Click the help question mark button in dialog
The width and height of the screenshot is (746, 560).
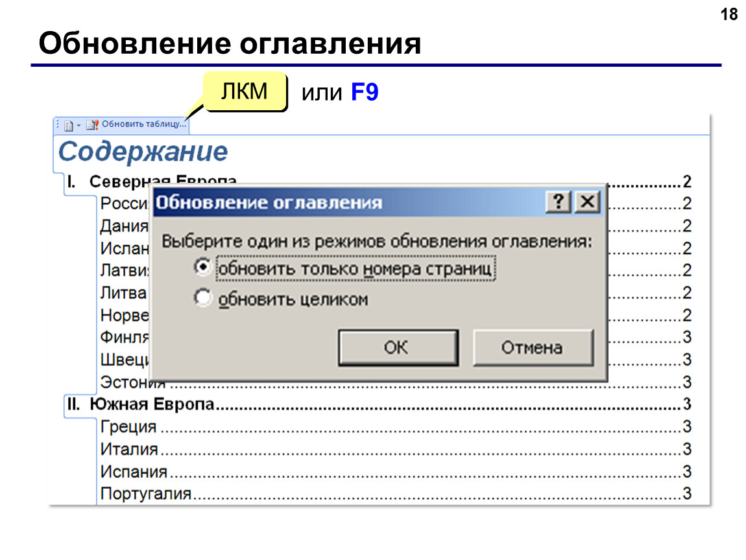559,202
